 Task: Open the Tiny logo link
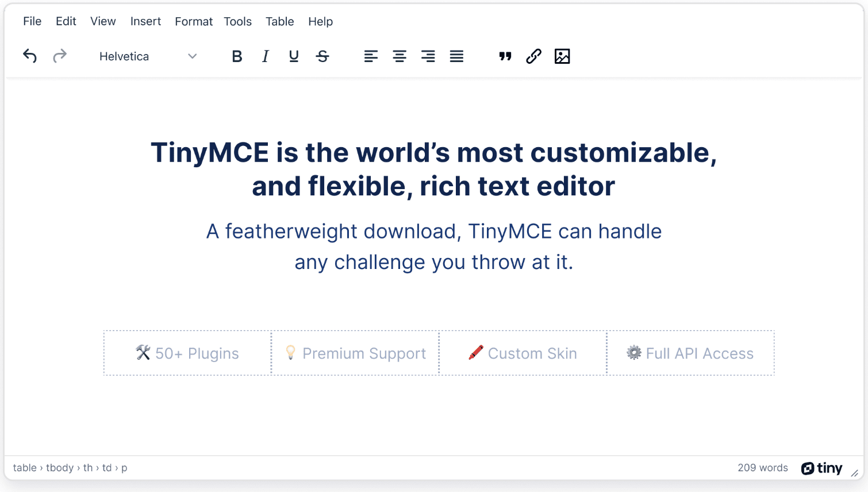coord(822,468)
